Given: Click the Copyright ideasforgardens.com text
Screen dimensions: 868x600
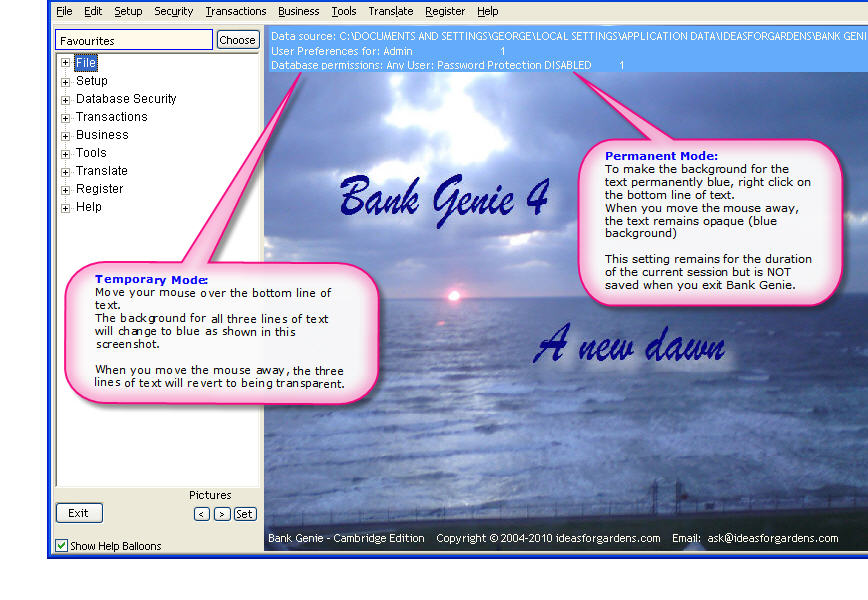Looking at the screenshot, I should pyautogui.click(x=548, y=538).
